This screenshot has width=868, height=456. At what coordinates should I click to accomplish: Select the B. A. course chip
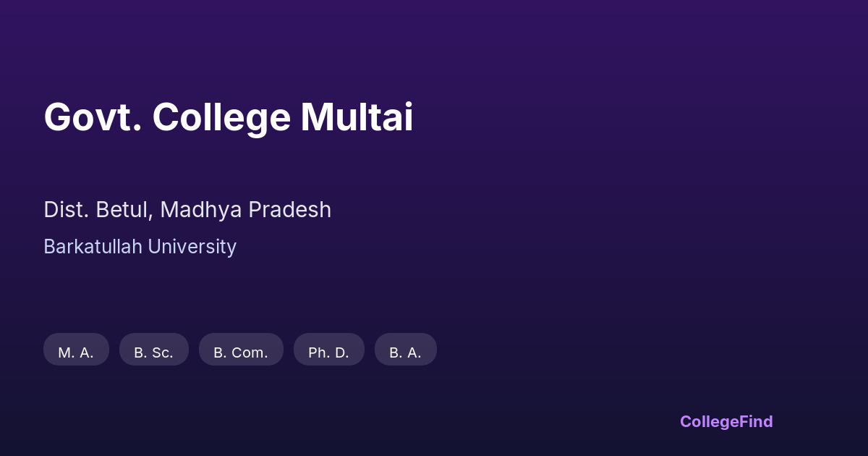pos(405,350)
